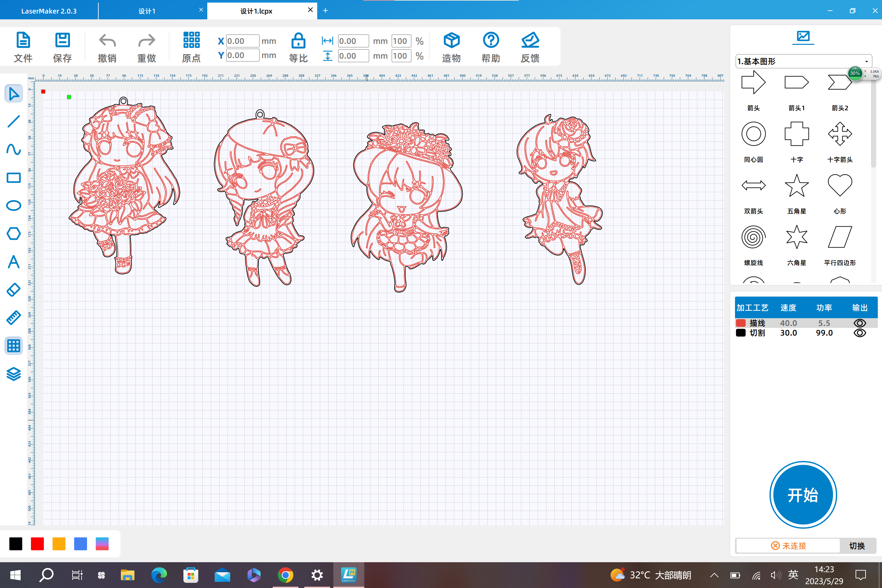
Task: Insert the 六角星 six-point star shape
Action: coord(797,237)
